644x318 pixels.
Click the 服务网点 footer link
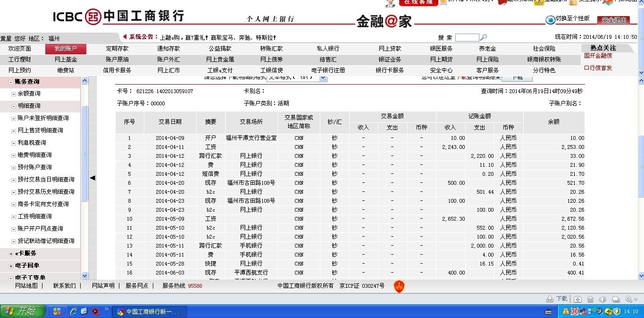coord(137,286)
